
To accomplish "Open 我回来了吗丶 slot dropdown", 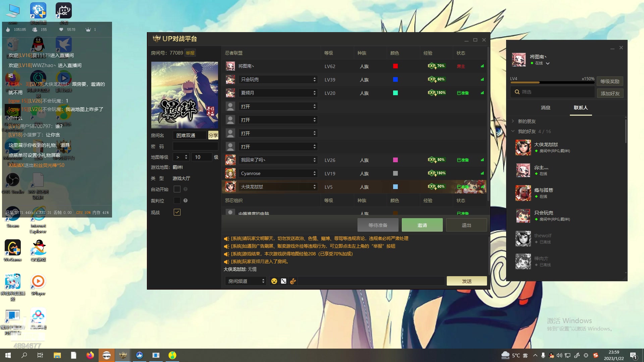I will [278, 160].
